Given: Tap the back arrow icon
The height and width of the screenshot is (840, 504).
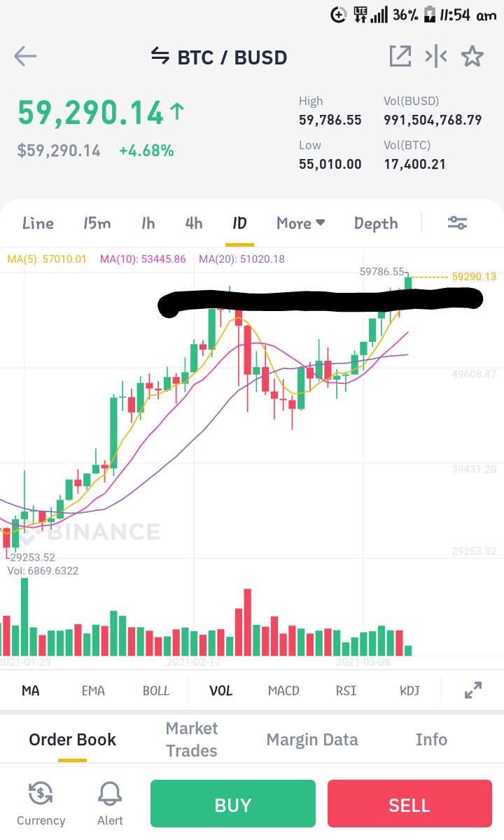Looking at the screenshot, I should [x=25, y=56].
